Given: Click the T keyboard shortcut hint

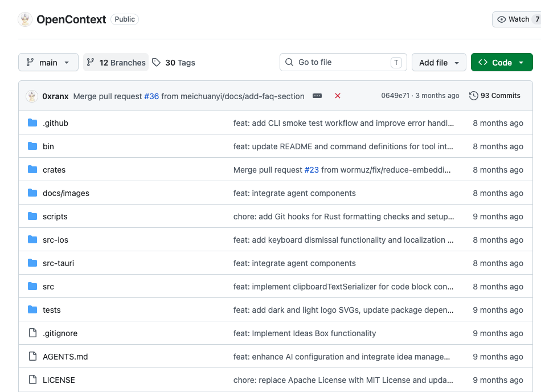Looking at the screenshot, I should pos(396,63).
